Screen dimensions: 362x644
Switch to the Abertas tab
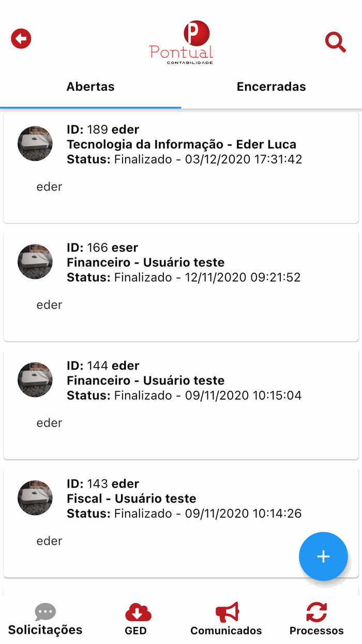pos(90,87)
